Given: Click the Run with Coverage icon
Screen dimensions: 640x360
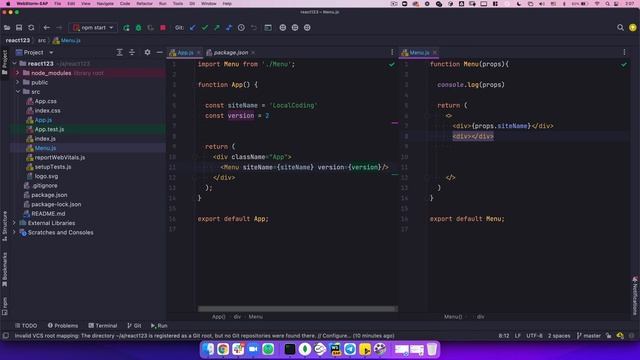Looking at the screenshot, I should click(x=151, y=28).
